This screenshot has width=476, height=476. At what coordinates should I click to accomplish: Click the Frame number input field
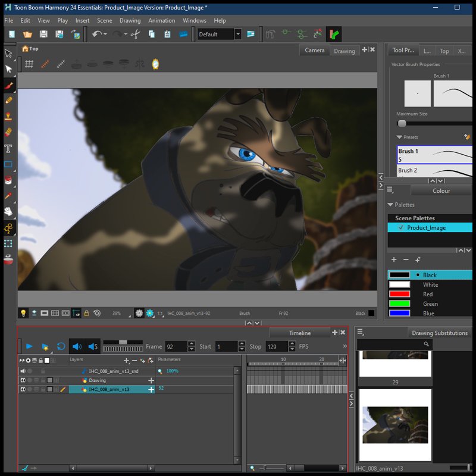(x=176, y=346)
